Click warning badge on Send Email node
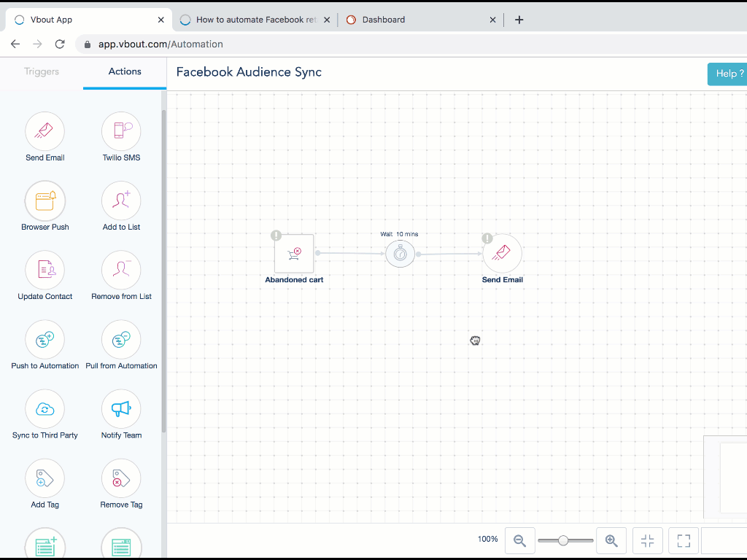Viewport: 747px width, 560px height. pos(487,238)
